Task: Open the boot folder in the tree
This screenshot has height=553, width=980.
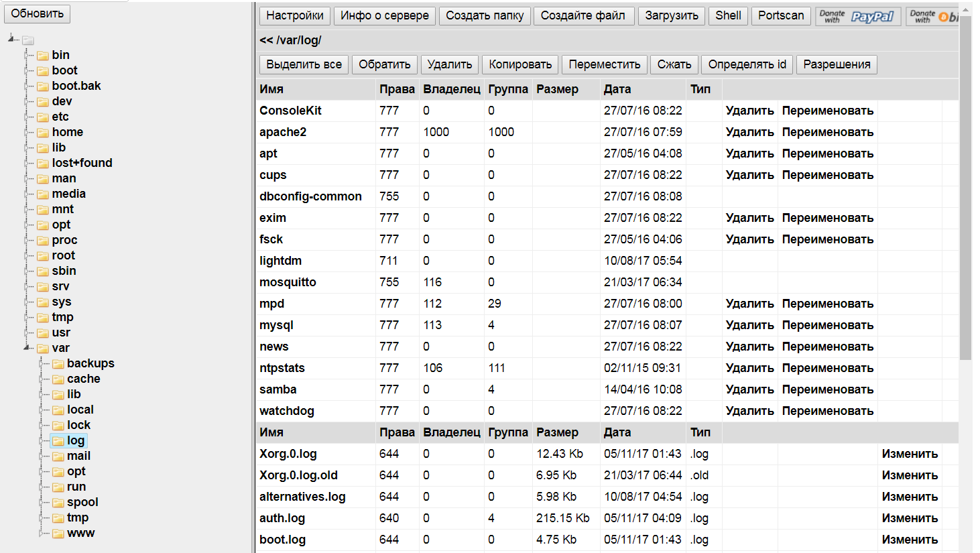Action: click(x=64, y=70)
